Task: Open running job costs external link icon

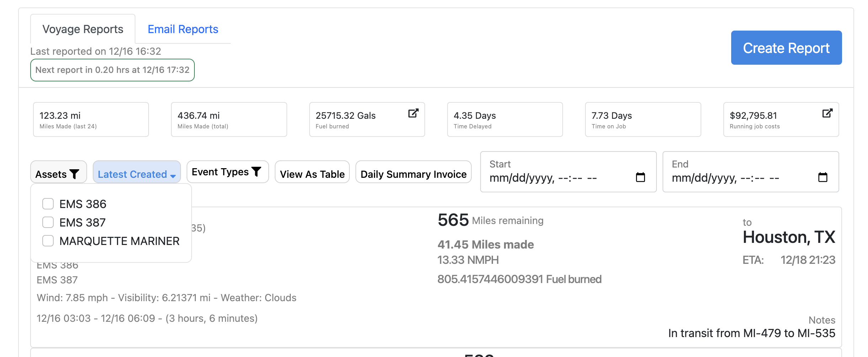Action: (827, 113)
